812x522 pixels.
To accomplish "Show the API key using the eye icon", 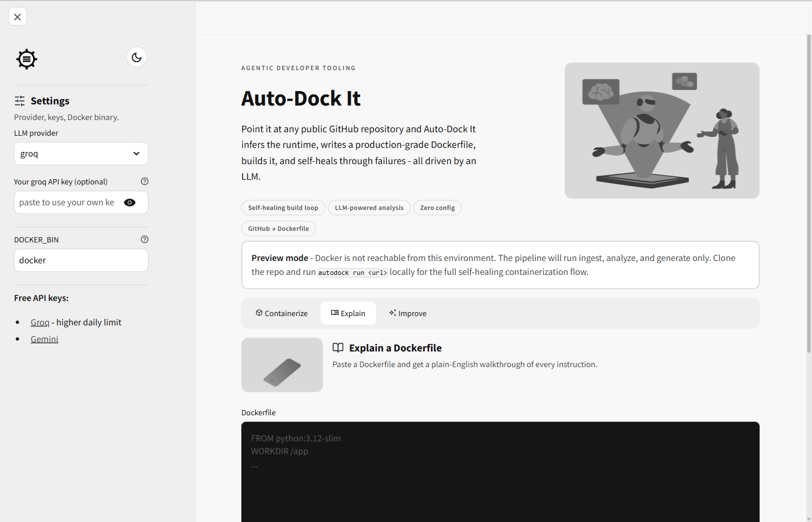I will click(130, 202).
